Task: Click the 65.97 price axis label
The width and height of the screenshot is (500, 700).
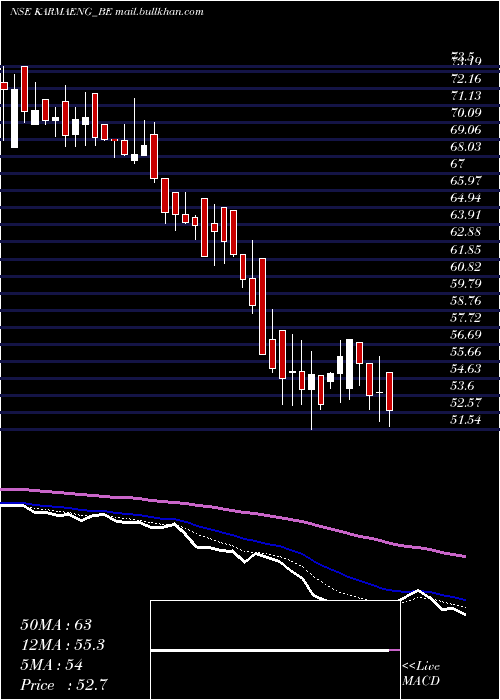Action: [467, 181]
